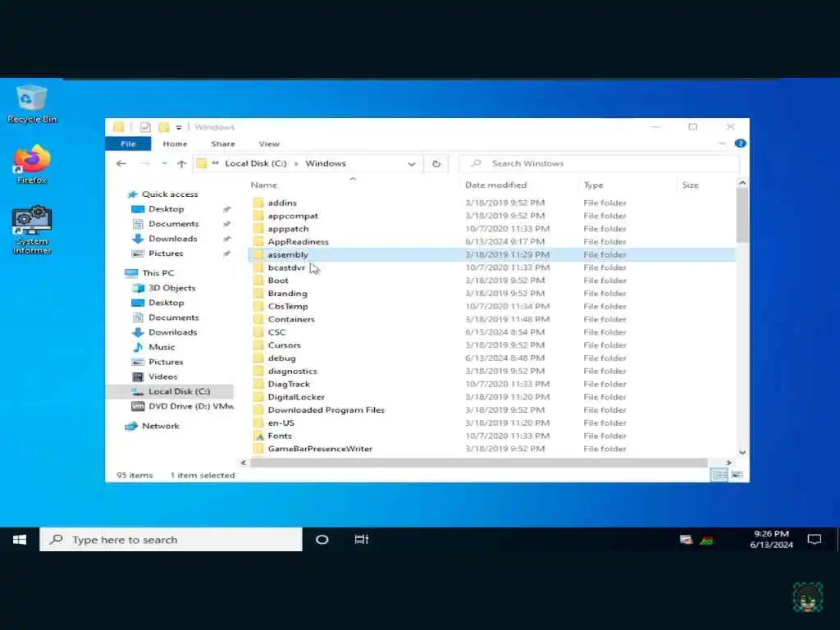This screenshot has width=840, height=630.
Task: Select DVD Drive (D:) in navigation pane
Action: point(182,406)
